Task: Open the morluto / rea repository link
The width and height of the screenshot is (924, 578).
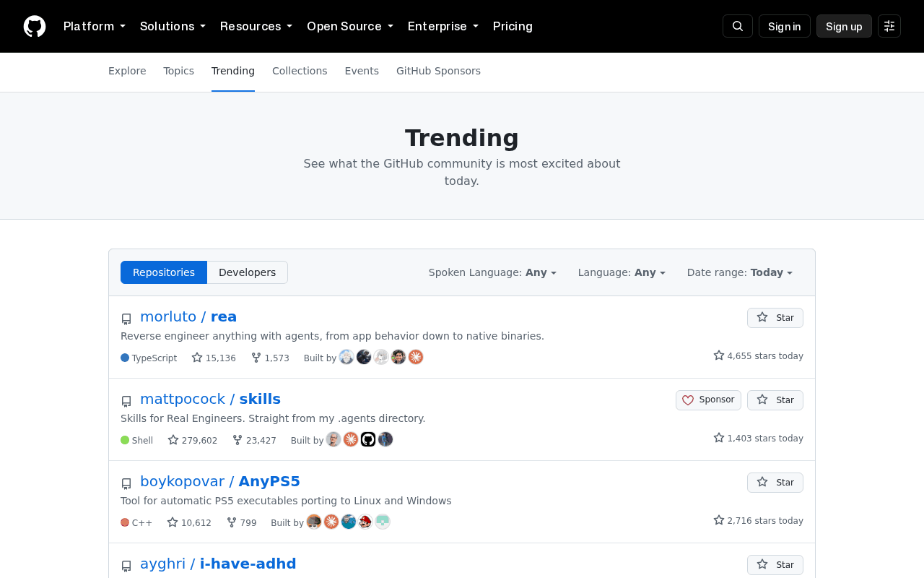Action: click(188, 316)
